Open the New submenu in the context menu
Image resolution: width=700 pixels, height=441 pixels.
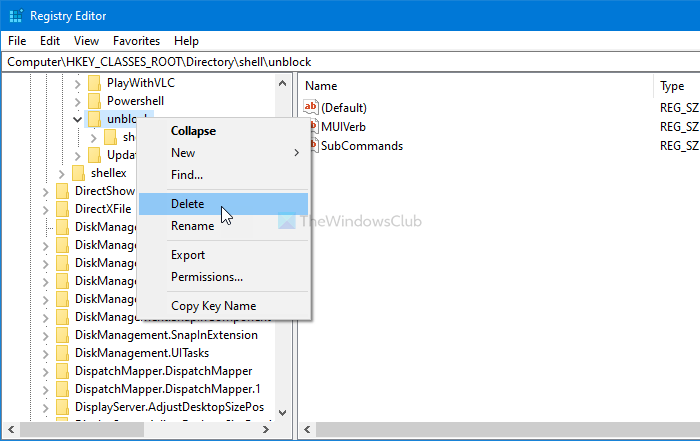tap(223, 153)
